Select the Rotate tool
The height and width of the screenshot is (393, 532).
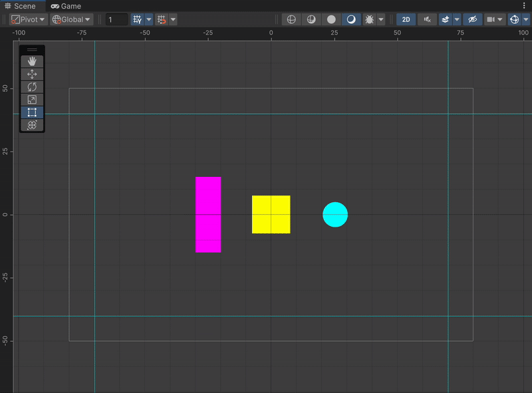[32, 87]
